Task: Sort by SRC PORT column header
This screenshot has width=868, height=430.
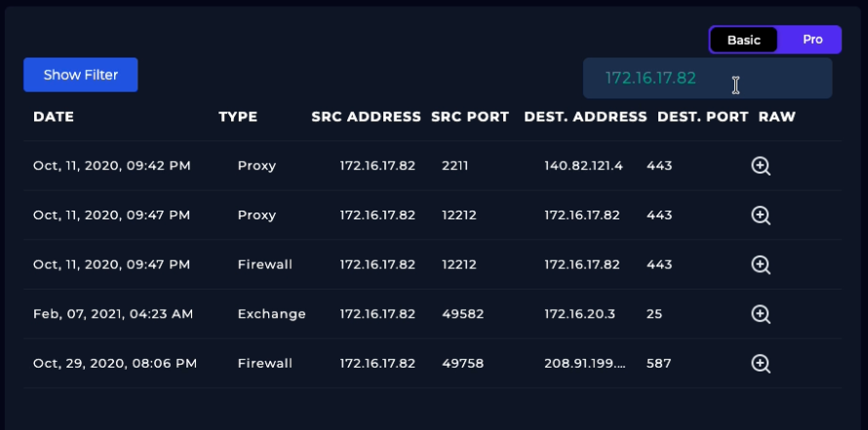Action: (x=470, y=117)
